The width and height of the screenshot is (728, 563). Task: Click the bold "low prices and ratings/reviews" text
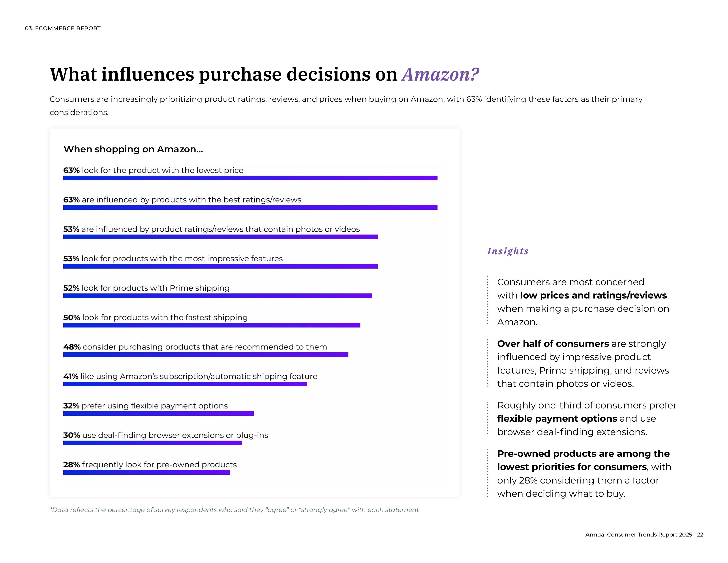point(593,295)
